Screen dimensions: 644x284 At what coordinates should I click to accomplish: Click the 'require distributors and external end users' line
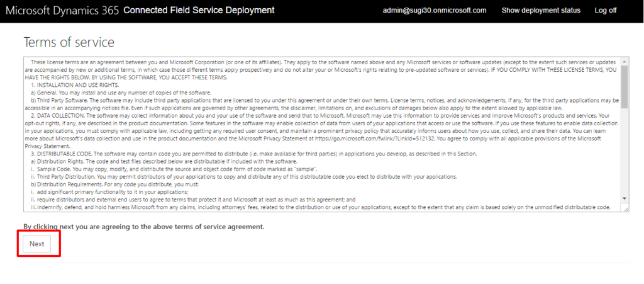(x=193, y=200)
